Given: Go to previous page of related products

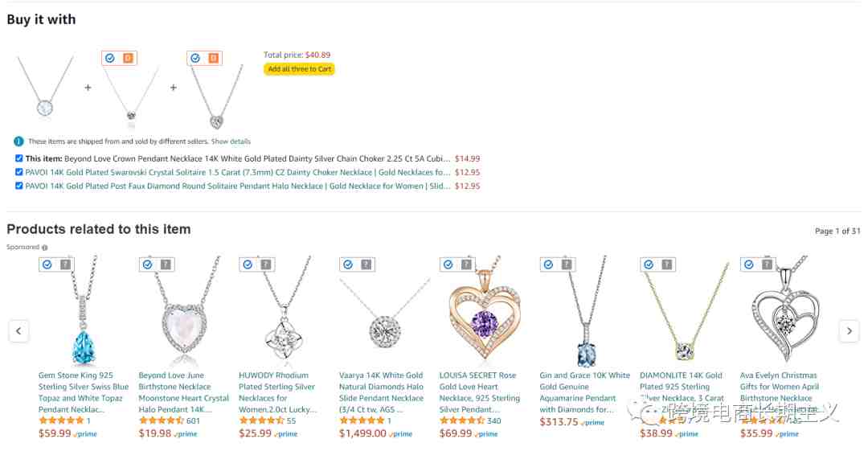Looking at the screenshot, I should pyautogui.click(x=18, y=331).
